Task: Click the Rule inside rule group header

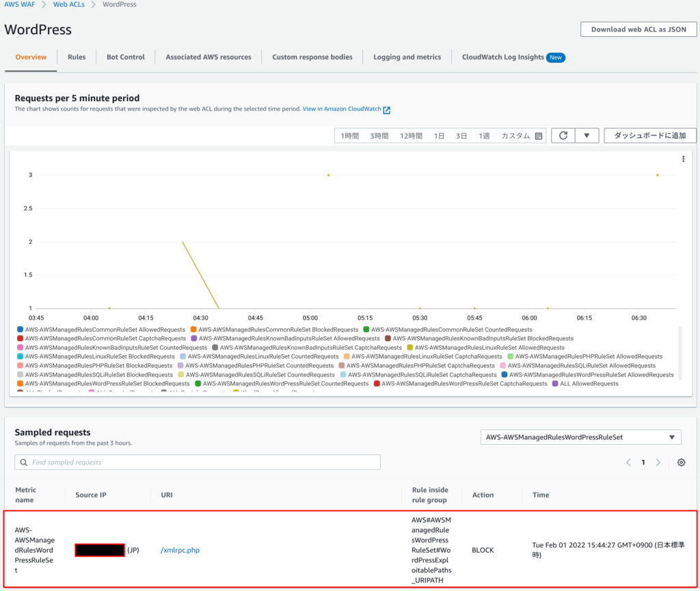Action: (x=429, y=495)
